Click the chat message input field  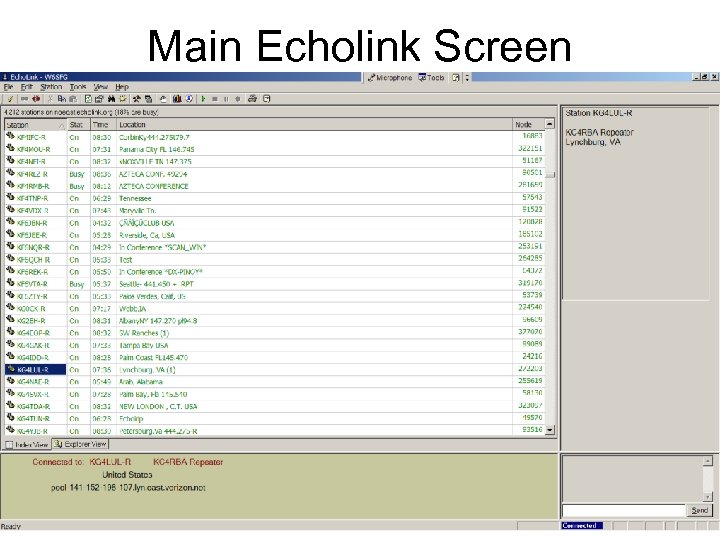coord(624,511)
